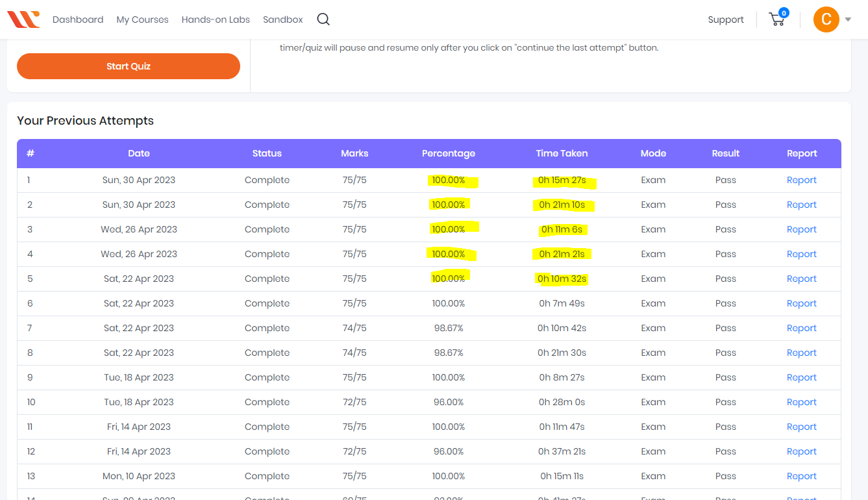Open Report for attempt 4
Viewport: 868px width, 500px height.
802,254
